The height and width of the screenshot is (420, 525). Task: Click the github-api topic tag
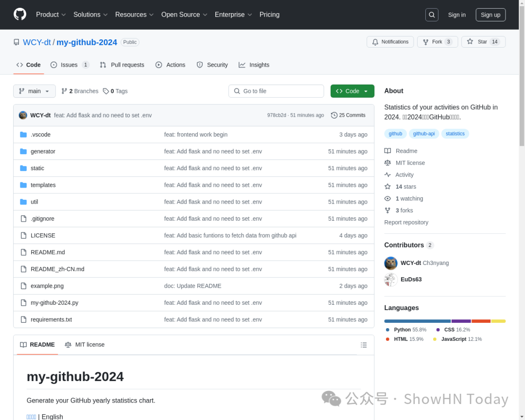tap(424, 134)
